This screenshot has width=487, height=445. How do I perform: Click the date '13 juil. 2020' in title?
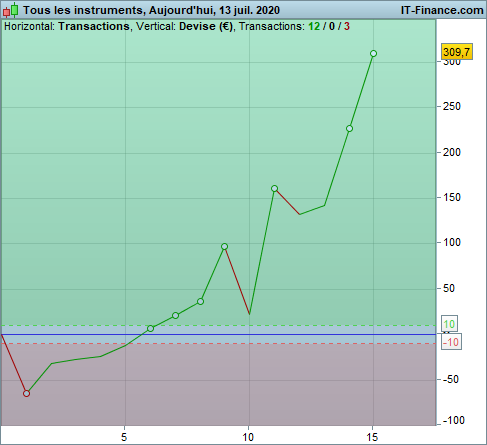(x=249, y=10)
